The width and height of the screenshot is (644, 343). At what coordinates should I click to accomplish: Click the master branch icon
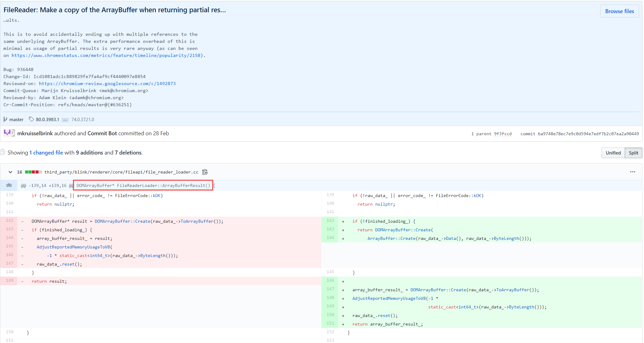[x=5, y=119]
